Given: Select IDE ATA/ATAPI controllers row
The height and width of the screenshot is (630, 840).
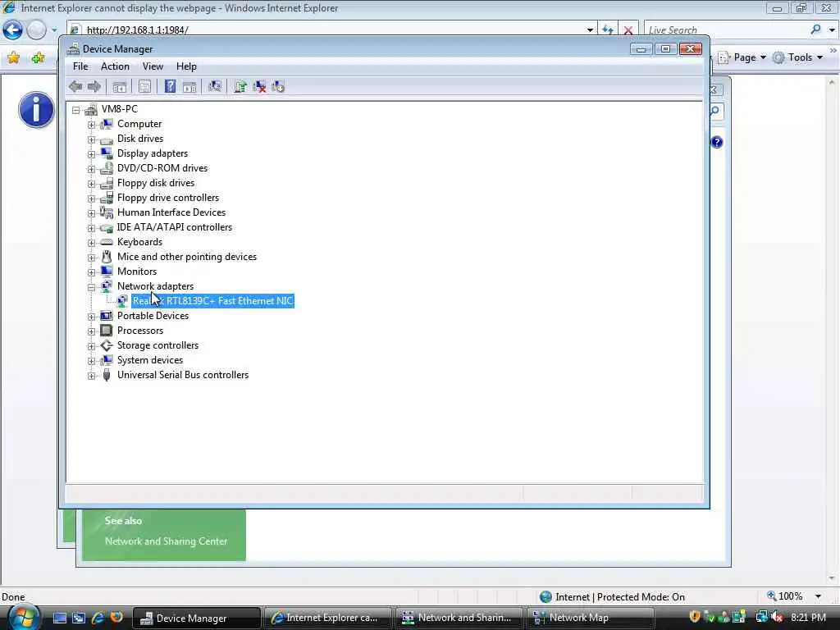Looking at the screenshot, I should click(175, 227).
